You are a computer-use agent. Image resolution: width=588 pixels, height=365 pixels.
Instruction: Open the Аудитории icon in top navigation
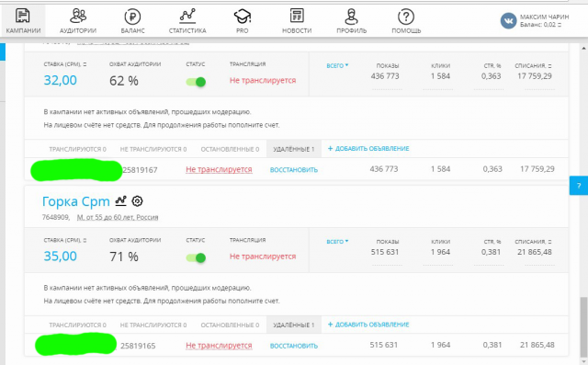click(78, 16)
